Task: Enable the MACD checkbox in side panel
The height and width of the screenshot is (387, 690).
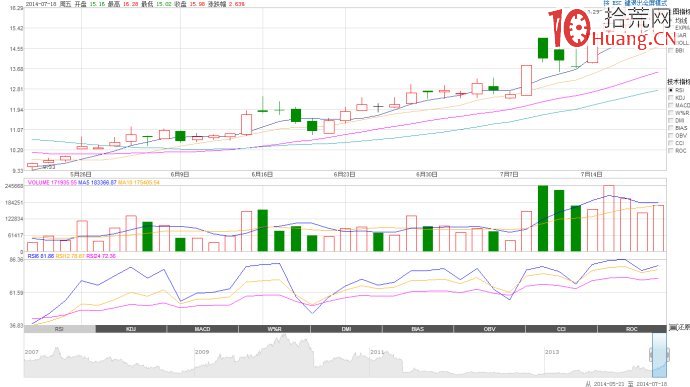Action: tap(671, 106)
